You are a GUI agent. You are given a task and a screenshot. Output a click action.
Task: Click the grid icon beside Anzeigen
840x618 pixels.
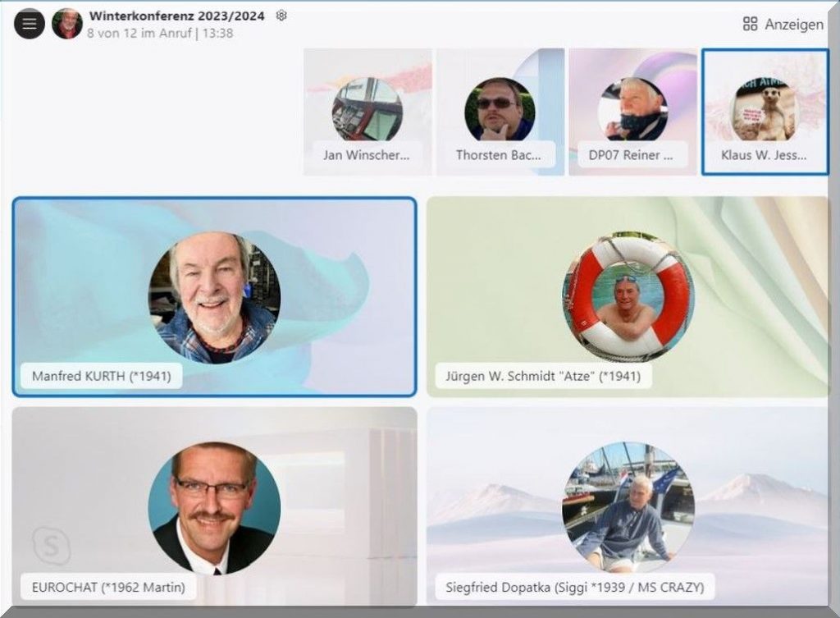[750, 24]
